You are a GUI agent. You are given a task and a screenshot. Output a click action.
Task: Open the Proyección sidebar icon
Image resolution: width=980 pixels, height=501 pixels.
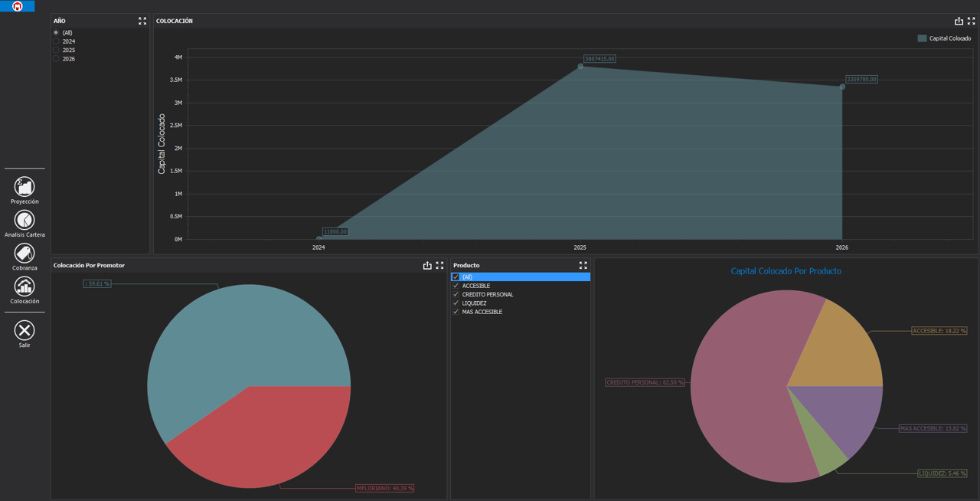click(x=24, y=187)
